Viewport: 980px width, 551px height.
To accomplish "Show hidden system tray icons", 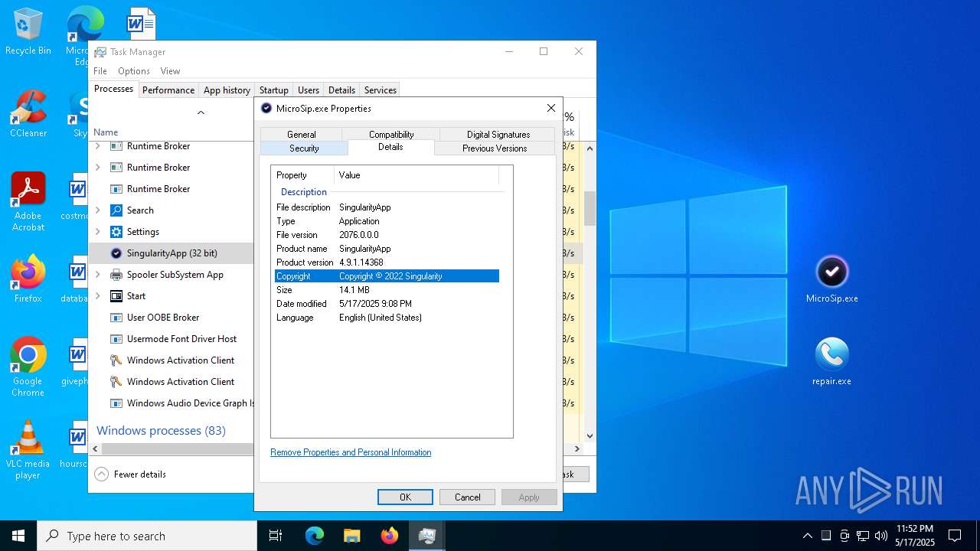I will tap(807, 536).
